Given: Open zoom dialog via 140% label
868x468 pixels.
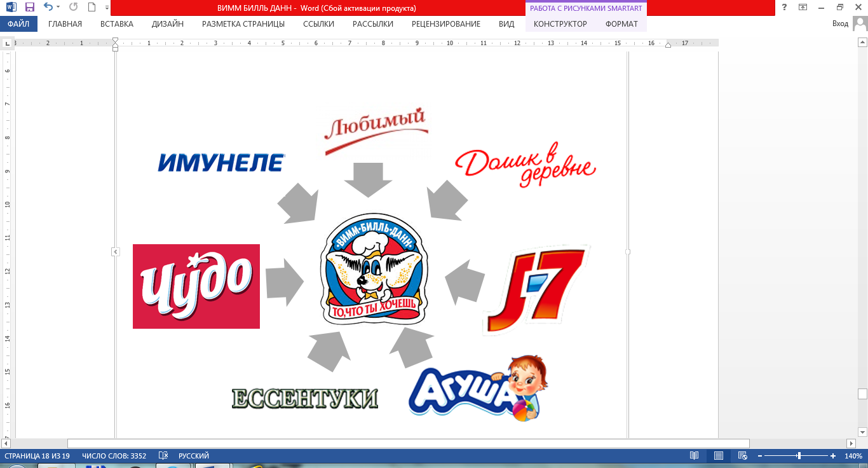Looking at the screenshot, I should click(x=853, y=456).
